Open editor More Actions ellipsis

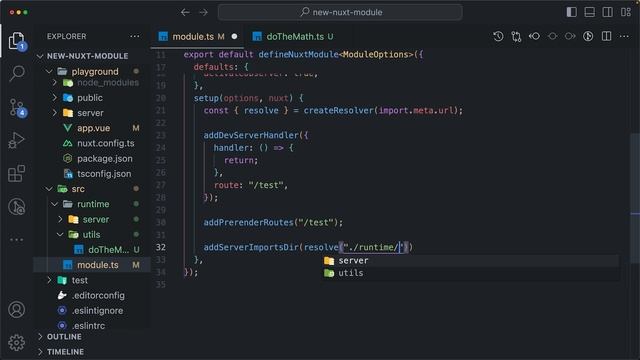pos(624,36)
